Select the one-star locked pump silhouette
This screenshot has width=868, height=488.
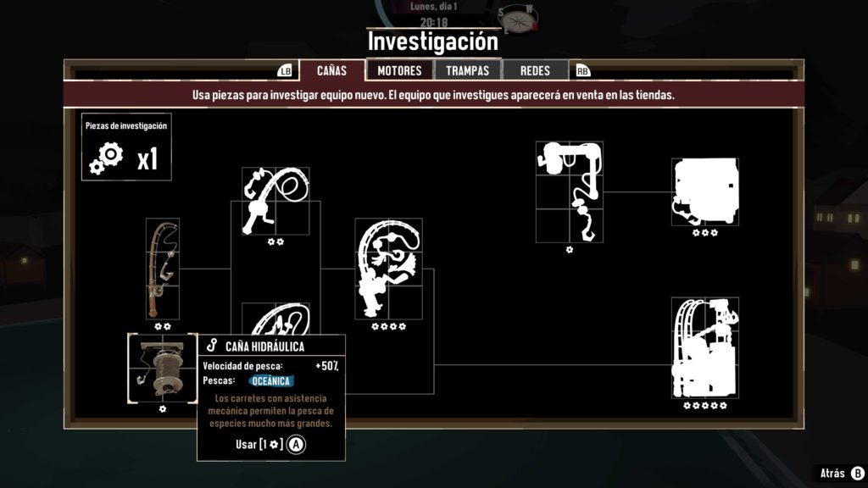570,192
